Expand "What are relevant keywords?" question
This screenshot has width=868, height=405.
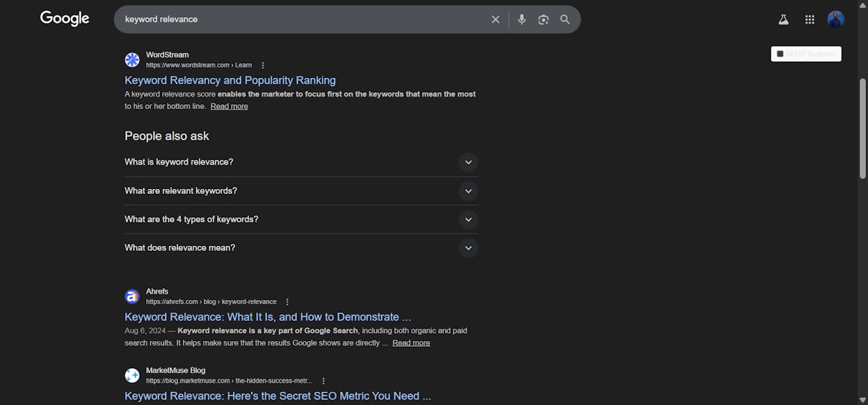[301, 190]
